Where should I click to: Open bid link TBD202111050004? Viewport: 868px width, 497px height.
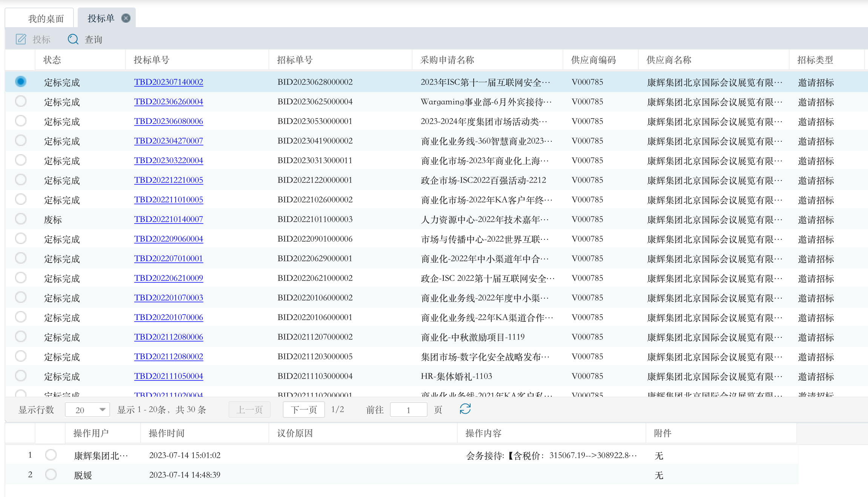169,376
